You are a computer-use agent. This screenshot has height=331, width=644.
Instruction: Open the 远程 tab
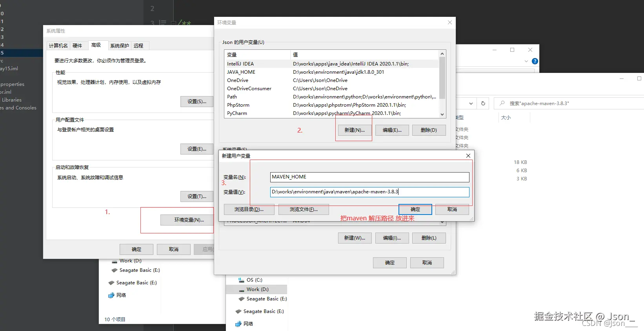(138, 46)
